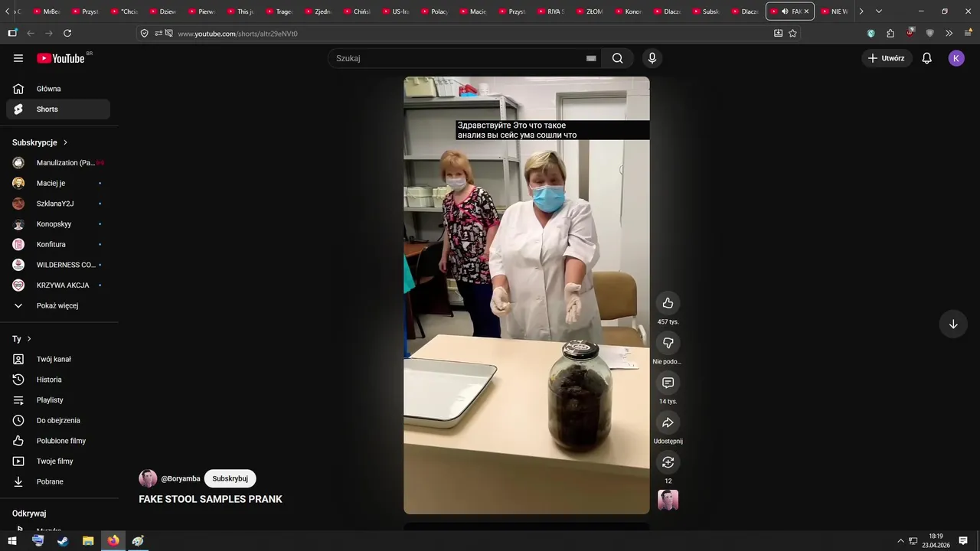Switch to the US-Ira browser tab
980x551 pixels.
396,11
